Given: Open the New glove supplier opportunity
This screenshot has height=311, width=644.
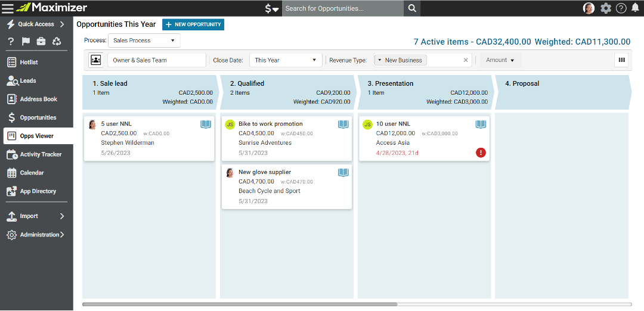Looking at the screenshot, I should pos(287,186).
